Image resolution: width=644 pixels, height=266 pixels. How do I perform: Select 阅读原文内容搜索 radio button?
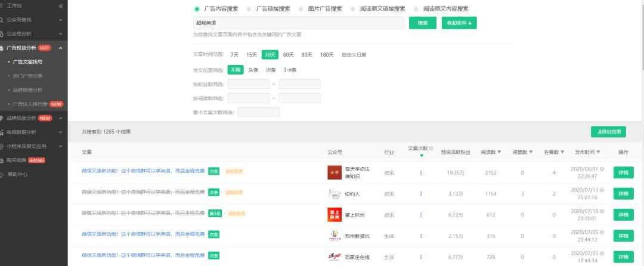[x=416, y=8]
